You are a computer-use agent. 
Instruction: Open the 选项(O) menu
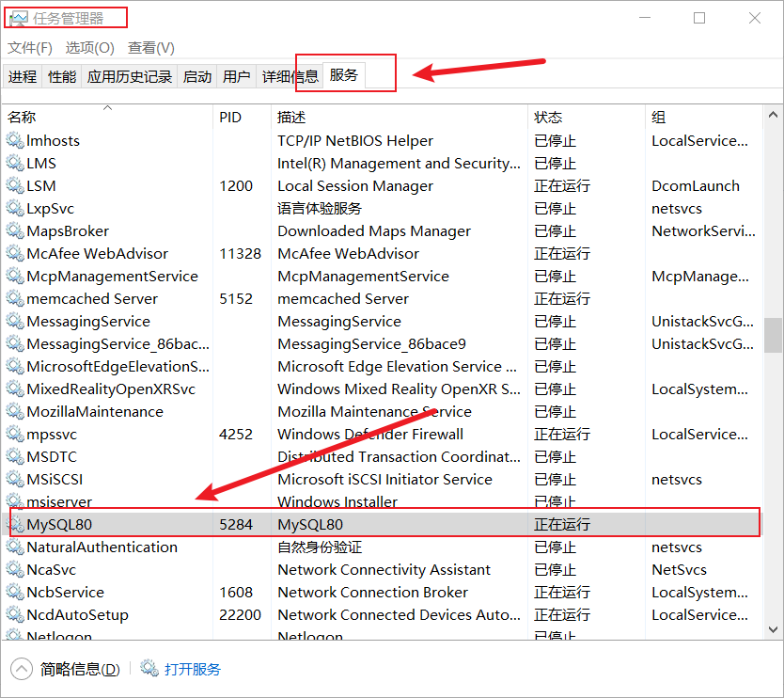(x=90, y=48)
